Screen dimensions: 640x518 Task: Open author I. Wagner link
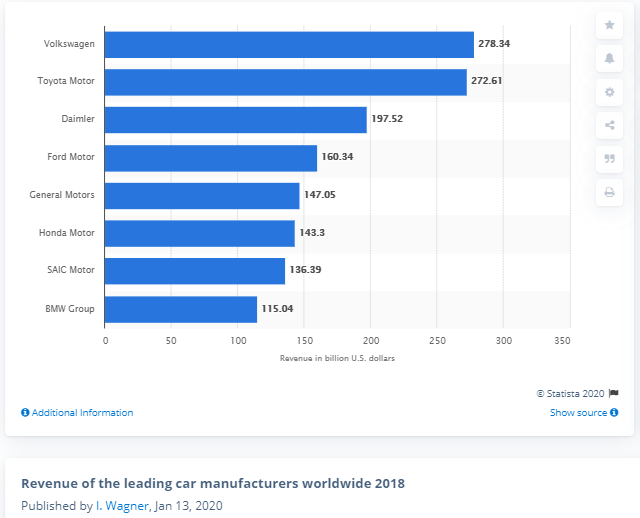(122, 506)
